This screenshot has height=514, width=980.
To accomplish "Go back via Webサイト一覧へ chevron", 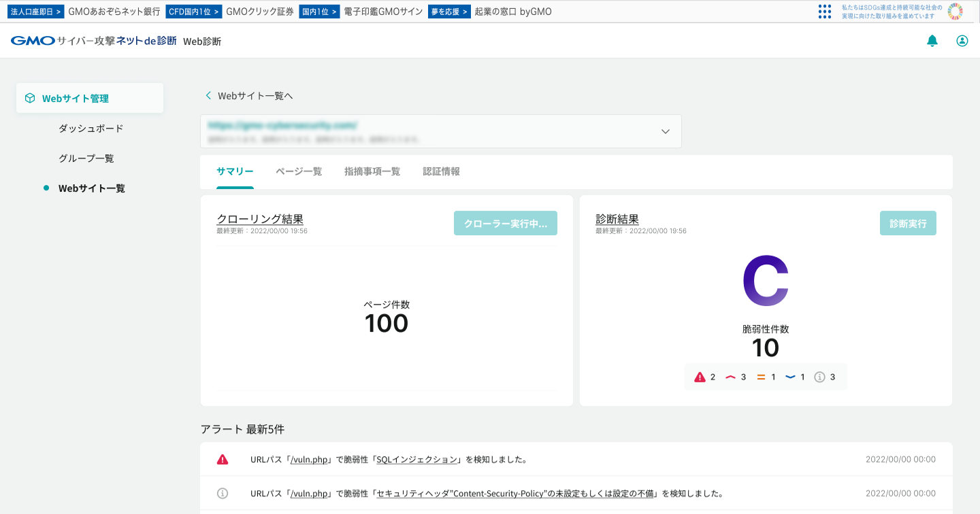I will pos(208,96).
